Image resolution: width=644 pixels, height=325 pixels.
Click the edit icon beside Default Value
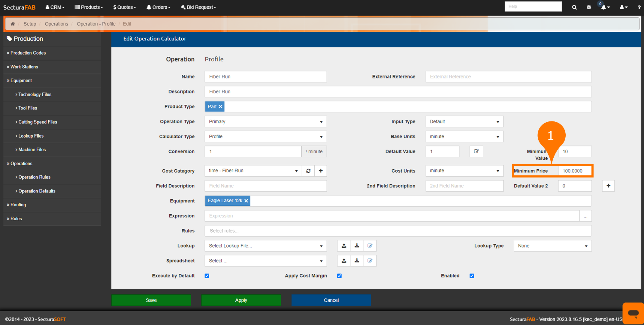[x=476, y=151]
